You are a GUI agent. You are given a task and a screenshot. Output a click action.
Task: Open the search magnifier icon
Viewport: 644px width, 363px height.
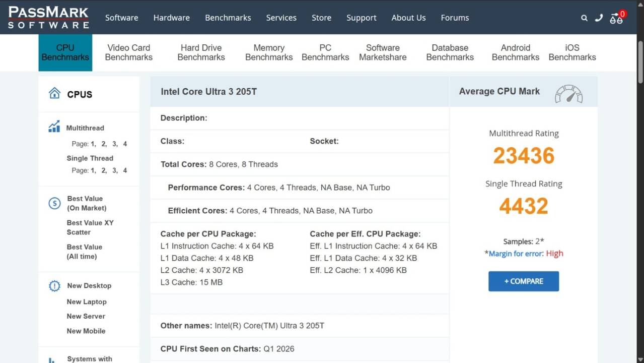584,18
